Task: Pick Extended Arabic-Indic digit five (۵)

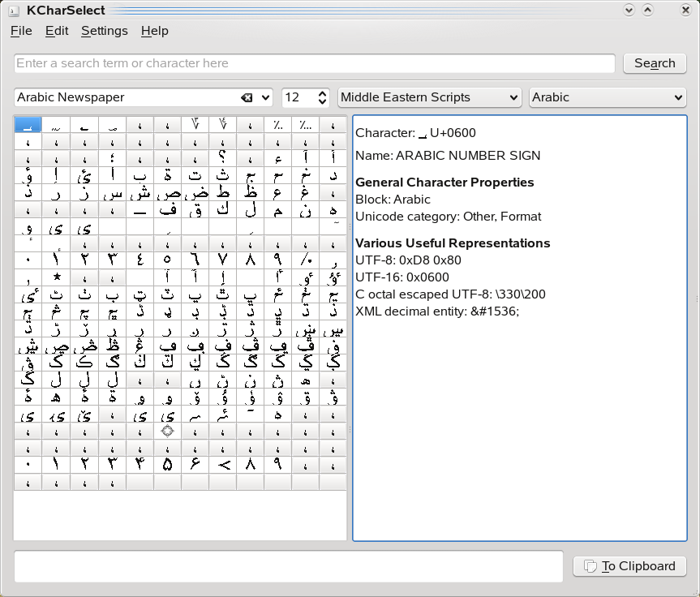Action: point(167,465)
